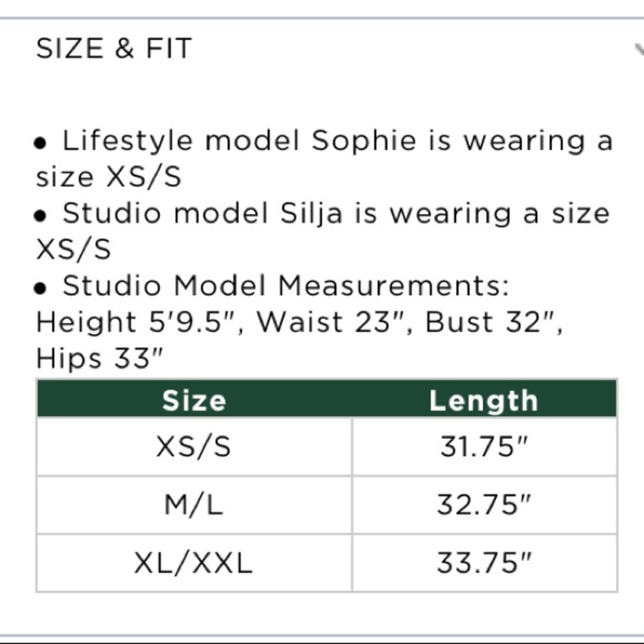644x644 pixels.
Task: Click the Bust 32" measurement text
Action: pos(494,322)
